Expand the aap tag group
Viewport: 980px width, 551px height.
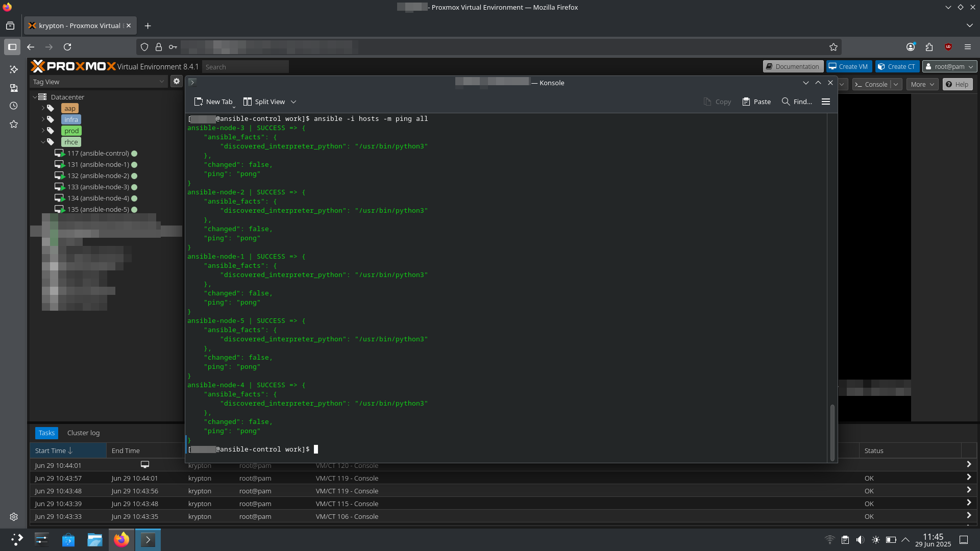[43, 108]
